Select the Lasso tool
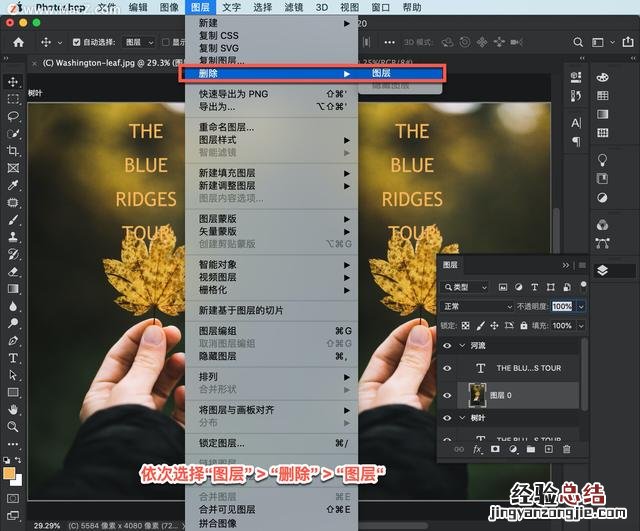 coord(13,116)
